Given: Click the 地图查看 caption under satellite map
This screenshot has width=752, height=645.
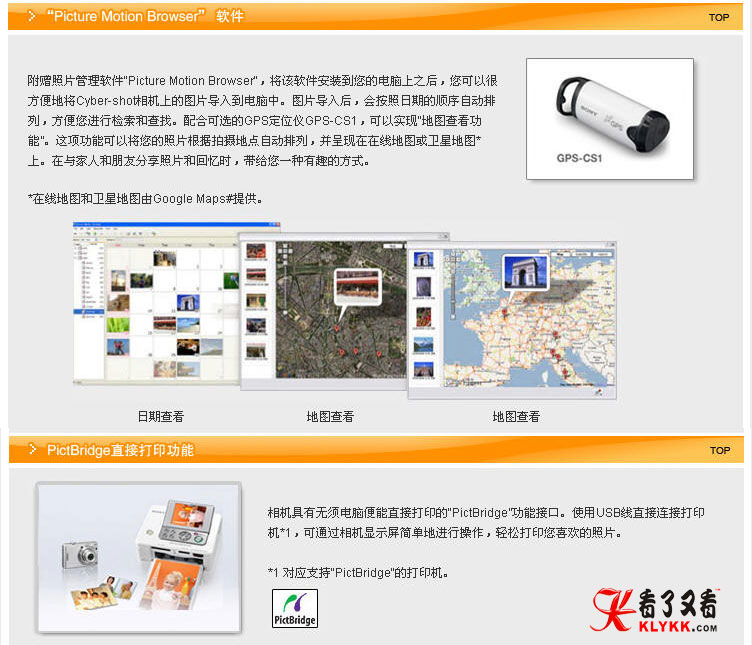Looking at the screenshot, I should tap(330, 417).
